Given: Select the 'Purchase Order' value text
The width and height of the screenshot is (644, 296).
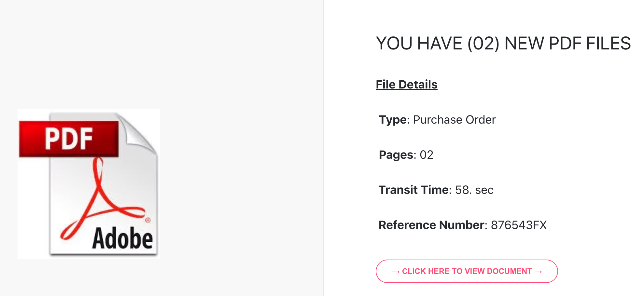Looking at the screenshot, I should coord(454,120).
